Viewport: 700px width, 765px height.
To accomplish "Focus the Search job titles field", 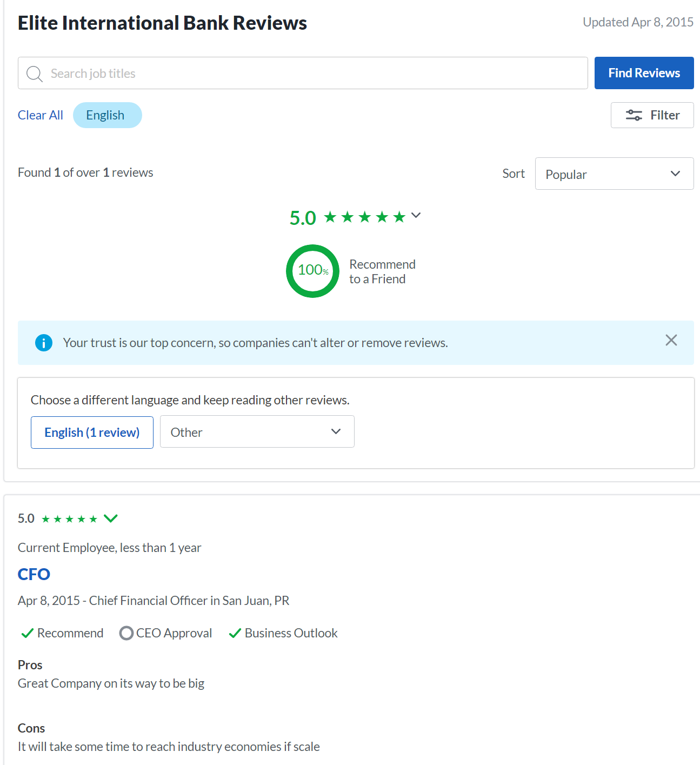I will point(303,73).
